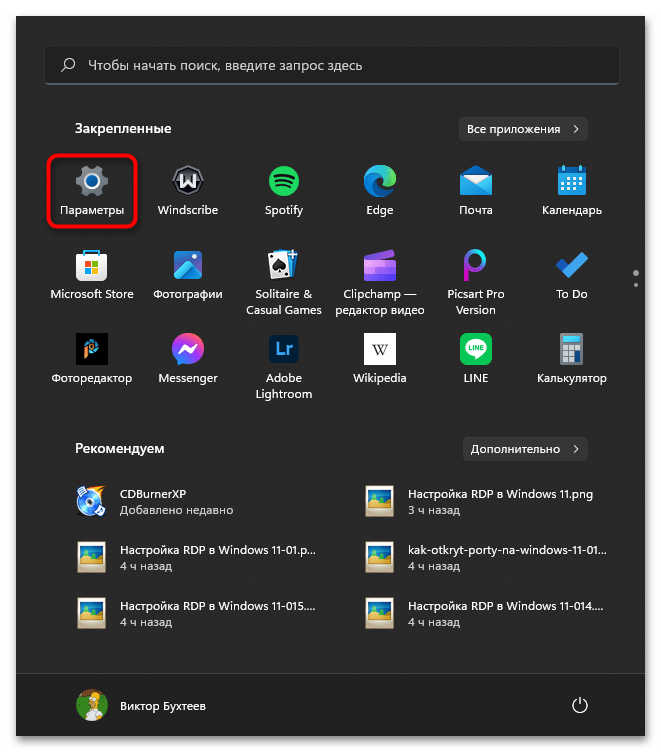Viewport: 661px width, 752px height.
Task: Open the Фотографии photos app
Action: coord(188,275)
